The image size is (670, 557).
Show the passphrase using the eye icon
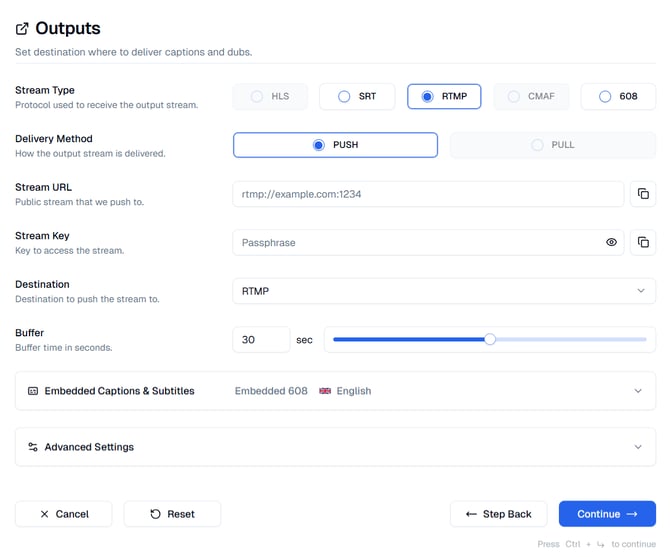pyautogui.click(x=612, y=242)
